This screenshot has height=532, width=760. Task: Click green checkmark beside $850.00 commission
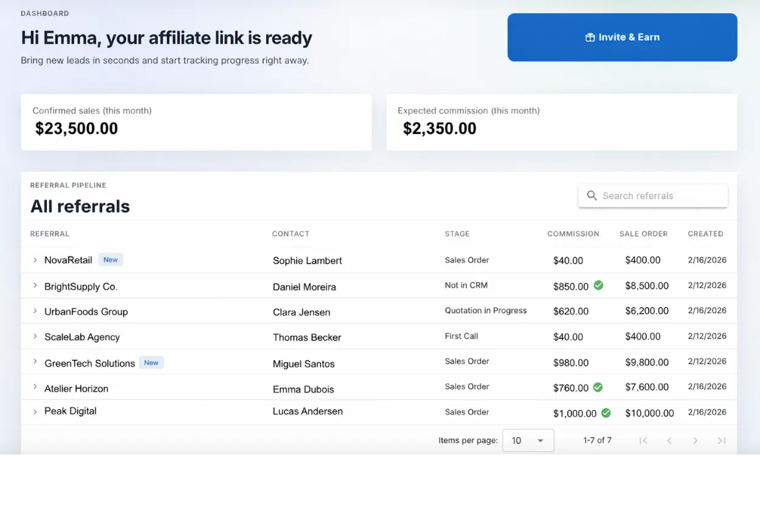[x=598, y=285]
